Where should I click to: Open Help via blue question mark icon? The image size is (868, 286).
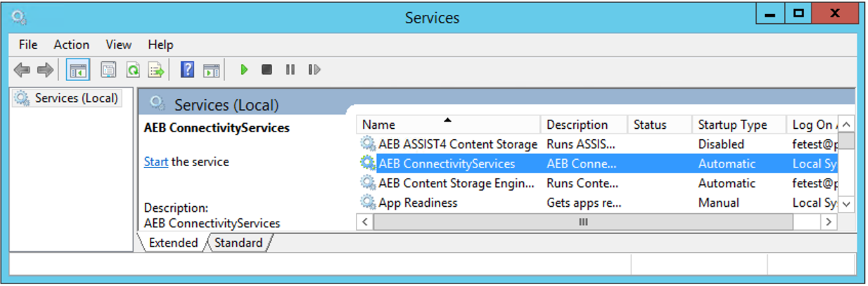pos(187,70)
